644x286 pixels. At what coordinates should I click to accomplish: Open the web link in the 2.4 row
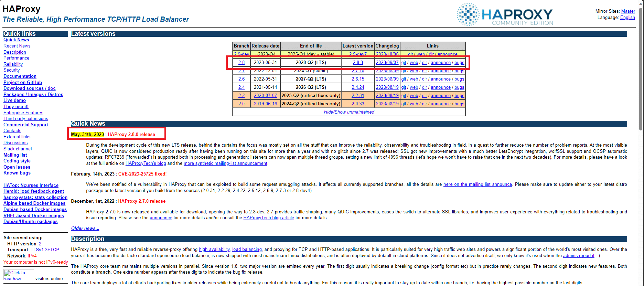coord(414,87)
